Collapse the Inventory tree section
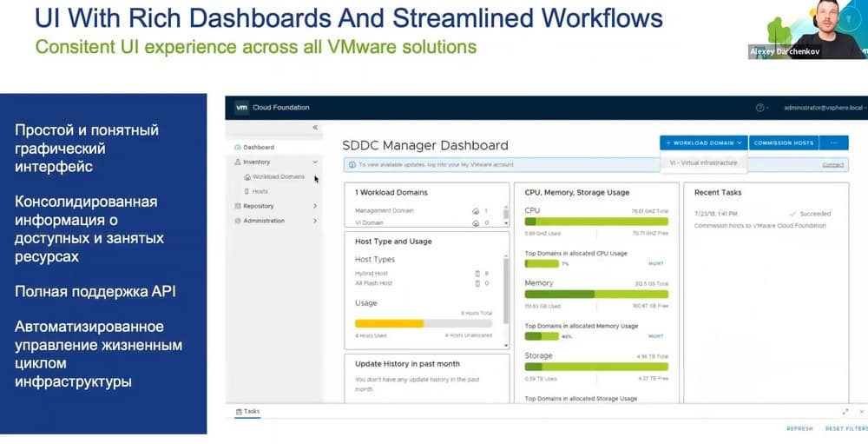The image size is (868, 444). click(315, 162)
